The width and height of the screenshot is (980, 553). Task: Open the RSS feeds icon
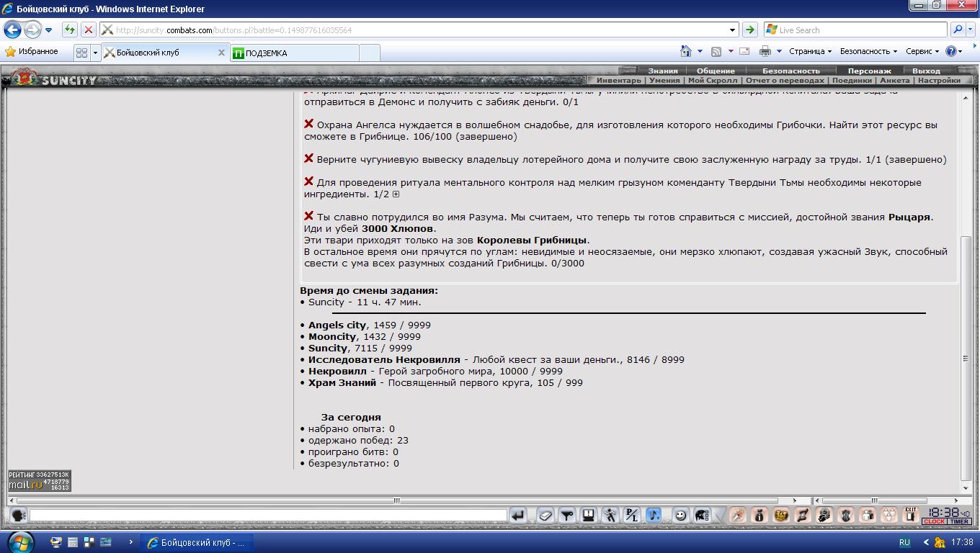pyautogui.click(x=716, y=51)
